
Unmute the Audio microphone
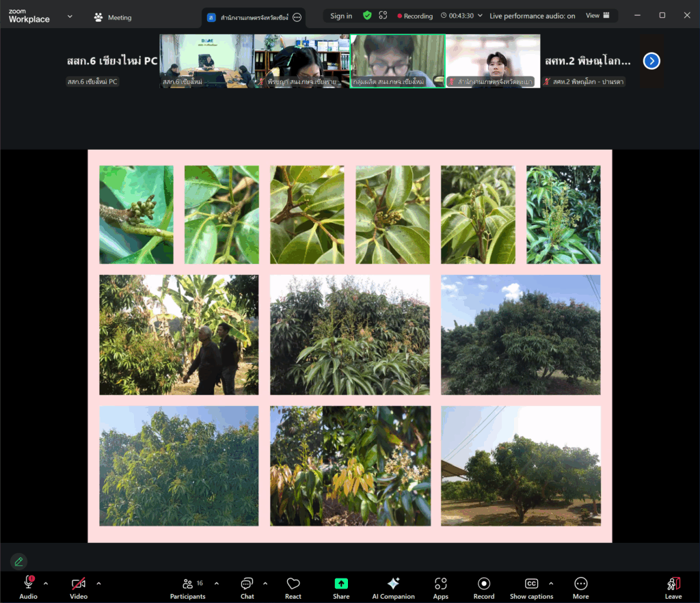29,583
